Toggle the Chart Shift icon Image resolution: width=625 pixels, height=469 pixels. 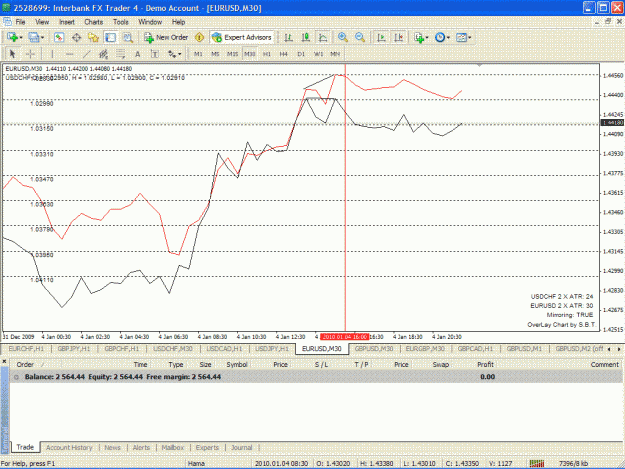tap(399, 37)
